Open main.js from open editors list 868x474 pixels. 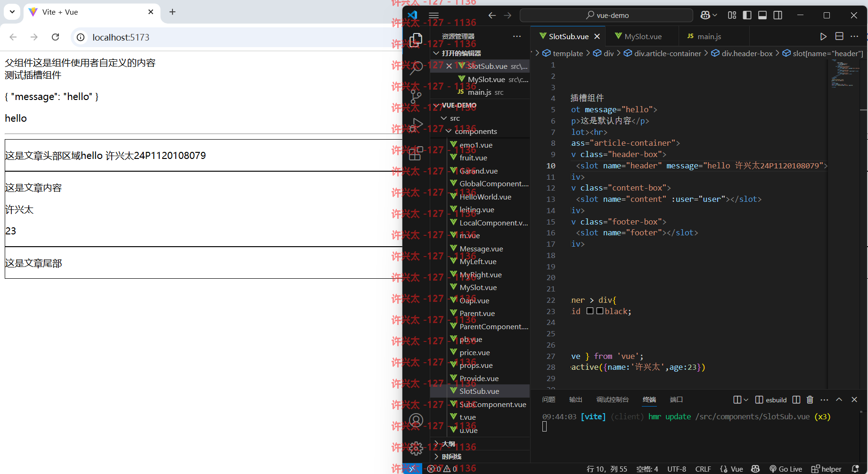pos(480,92)
